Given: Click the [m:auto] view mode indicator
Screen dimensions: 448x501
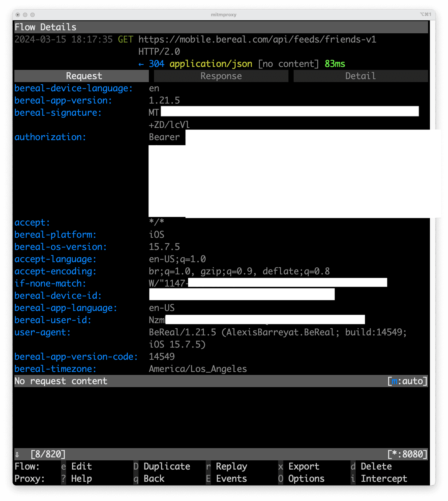Looking at the screenshot, I should click(407, 381).
